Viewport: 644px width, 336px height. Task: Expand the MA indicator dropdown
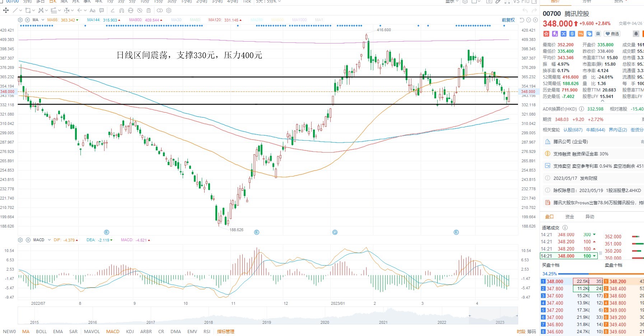(43, 20)
